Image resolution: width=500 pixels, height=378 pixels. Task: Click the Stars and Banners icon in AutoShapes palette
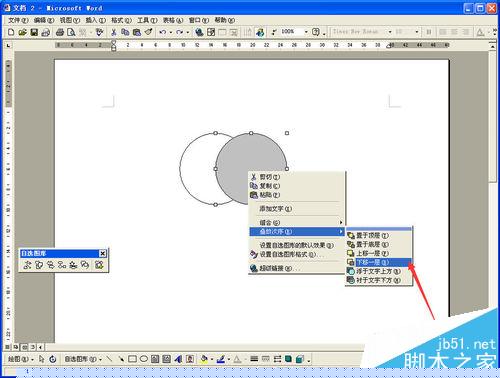pyautogui.click(x=73, y=265)
